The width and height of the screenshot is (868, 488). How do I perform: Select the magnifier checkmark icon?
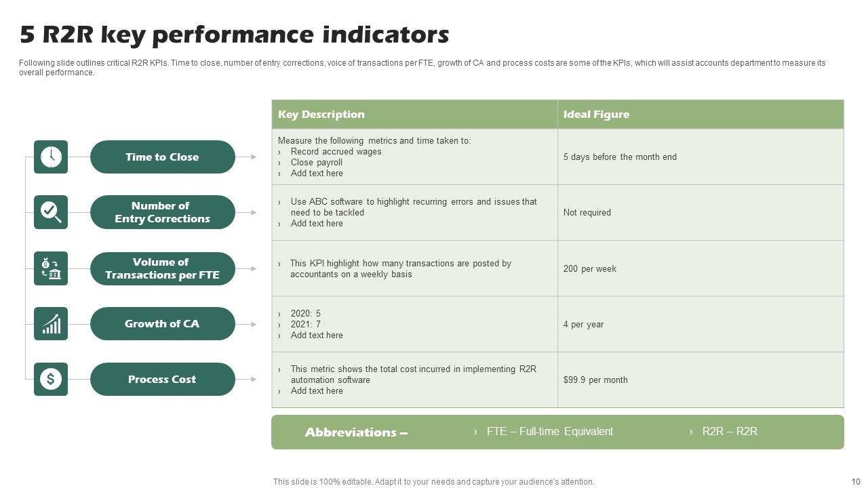[x=51, y=212]
